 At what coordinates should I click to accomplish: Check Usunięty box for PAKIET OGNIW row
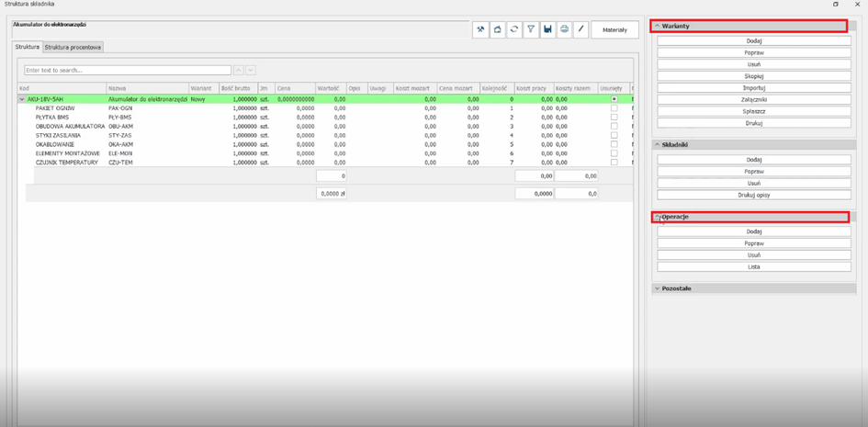click(614, 108)
